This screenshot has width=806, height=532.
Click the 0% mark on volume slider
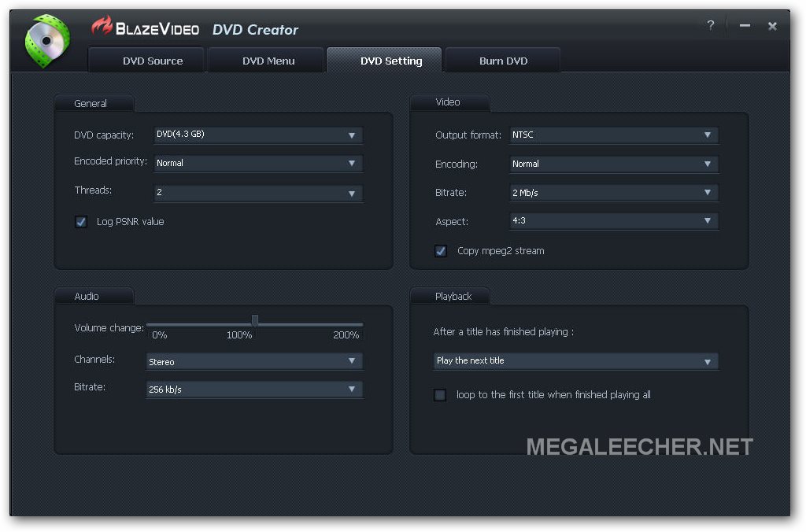pyautogui.click(x=159, y=335)
